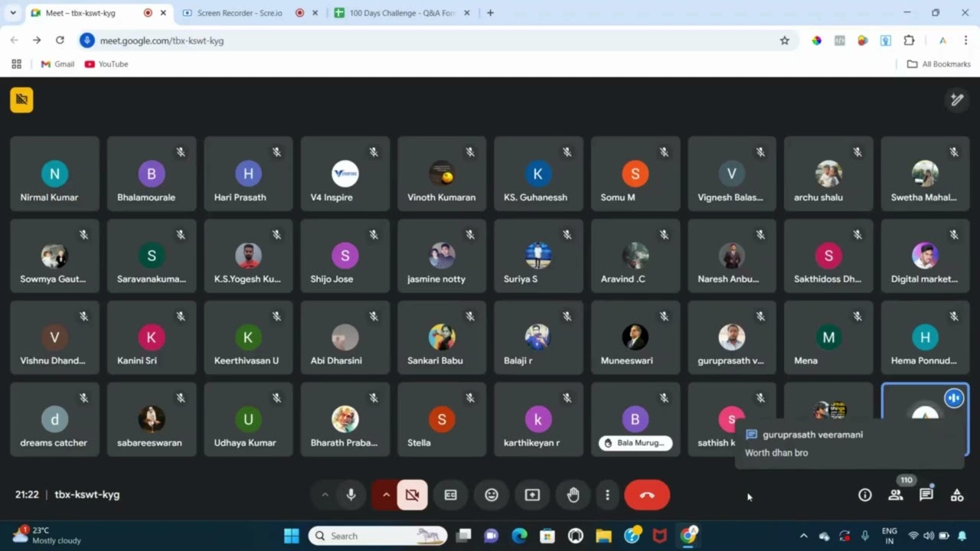Image resolution: width=980 pixels, height=551 pixels.
Task: Open Microsoft Edge from the taskbar
Action: click(519, 536)
